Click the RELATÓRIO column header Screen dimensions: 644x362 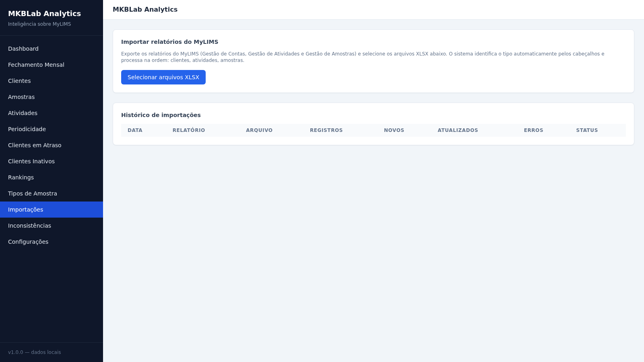coord(189,130)
